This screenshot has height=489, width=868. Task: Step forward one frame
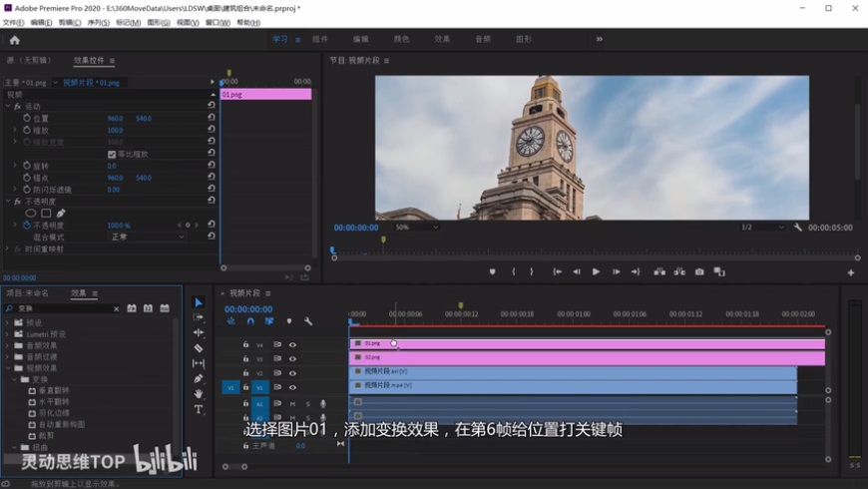(616, 271)
